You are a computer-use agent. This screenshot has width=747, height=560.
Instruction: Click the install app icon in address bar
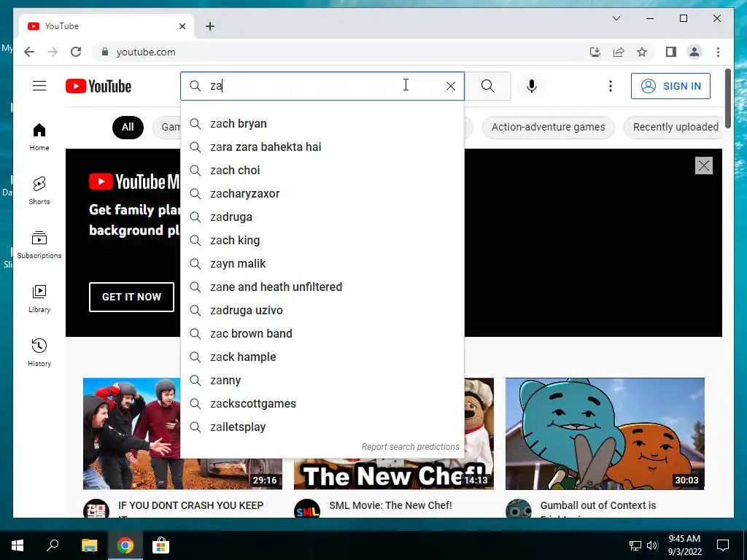[595, 52]
